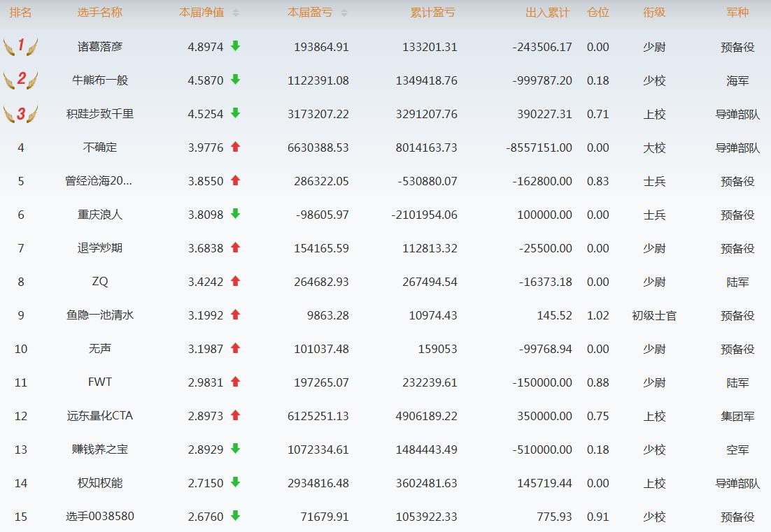This screenshot has width=771, height=532.
Task: Open player 积跬步致千里 details
Action: click(x=99, y=114)
